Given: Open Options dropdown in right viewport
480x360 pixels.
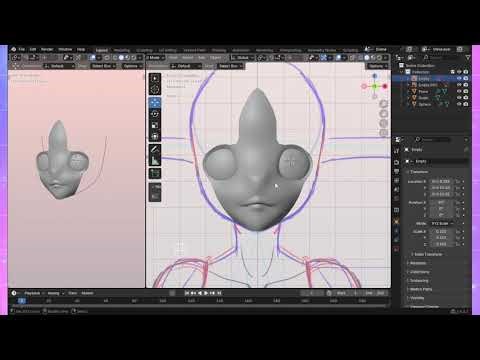Looking at the screenshot, I should [x=377, y=66].
